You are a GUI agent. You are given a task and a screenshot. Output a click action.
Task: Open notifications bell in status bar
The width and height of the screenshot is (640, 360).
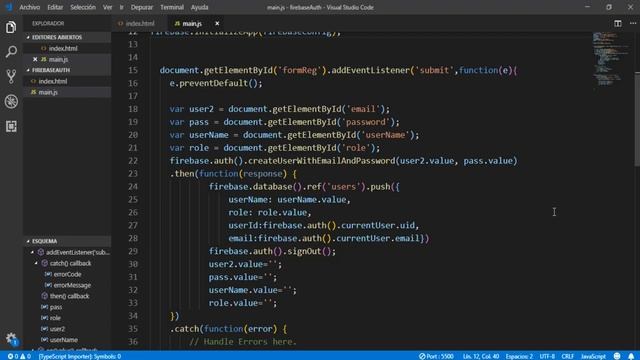(631, 356)
